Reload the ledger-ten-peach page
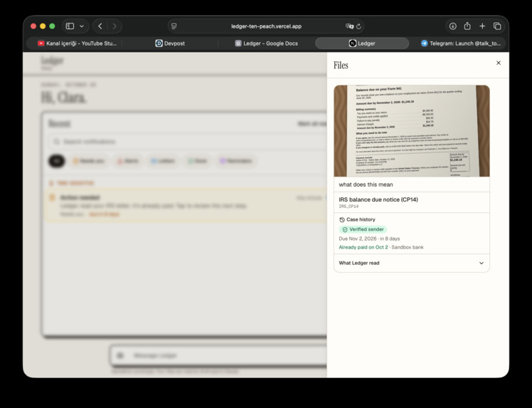Image resolution: width=532 pixels, height=408 pixels. (x=358, y=26)
